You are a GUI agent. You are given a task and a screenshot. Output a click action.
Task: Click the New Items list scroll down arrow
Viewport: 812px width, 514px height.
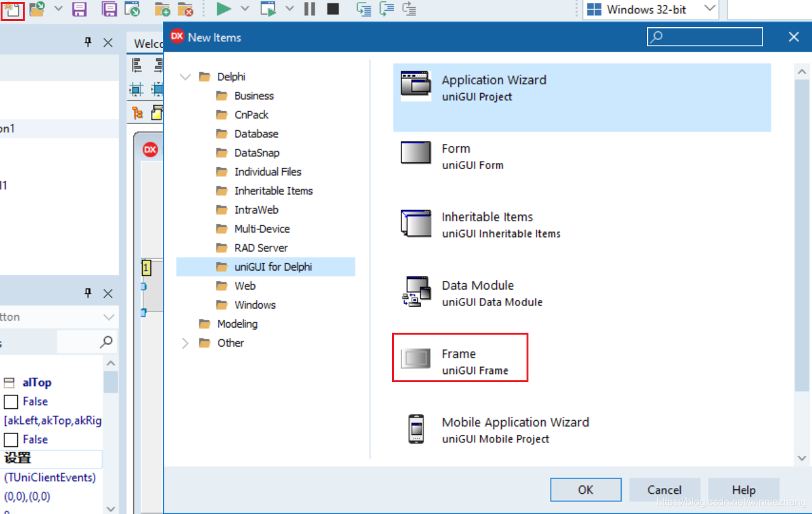pyautogui.click(x=802, y=457)
